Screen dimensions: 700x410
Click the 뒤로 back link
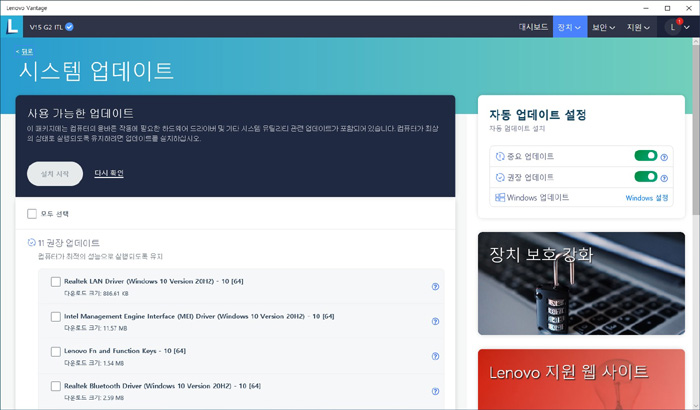[x=25, y=52]
